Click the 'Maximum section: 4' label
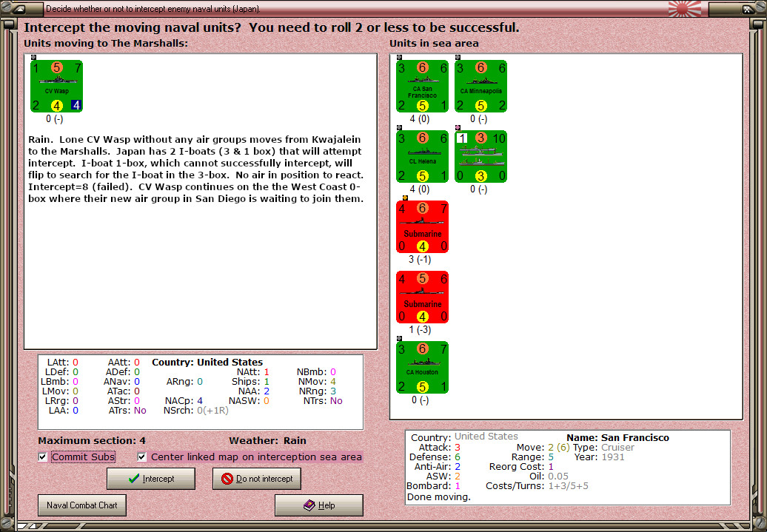767x532 pixels. coord(92,440)
